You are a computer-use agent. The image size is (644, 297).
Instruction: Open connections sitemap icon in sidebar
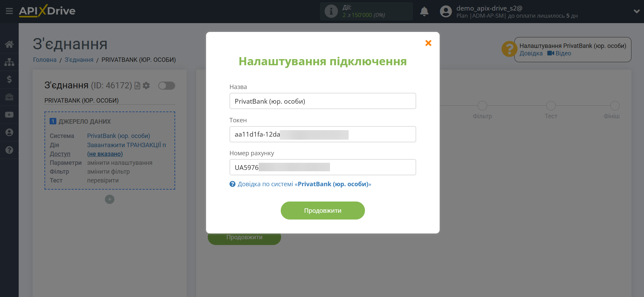9,62
